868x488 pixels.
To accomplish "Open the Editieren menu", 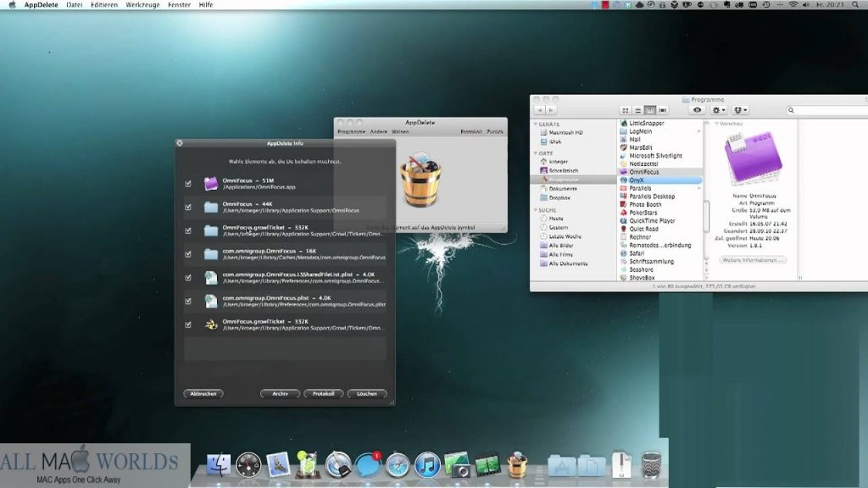I will tap(104, 4).
